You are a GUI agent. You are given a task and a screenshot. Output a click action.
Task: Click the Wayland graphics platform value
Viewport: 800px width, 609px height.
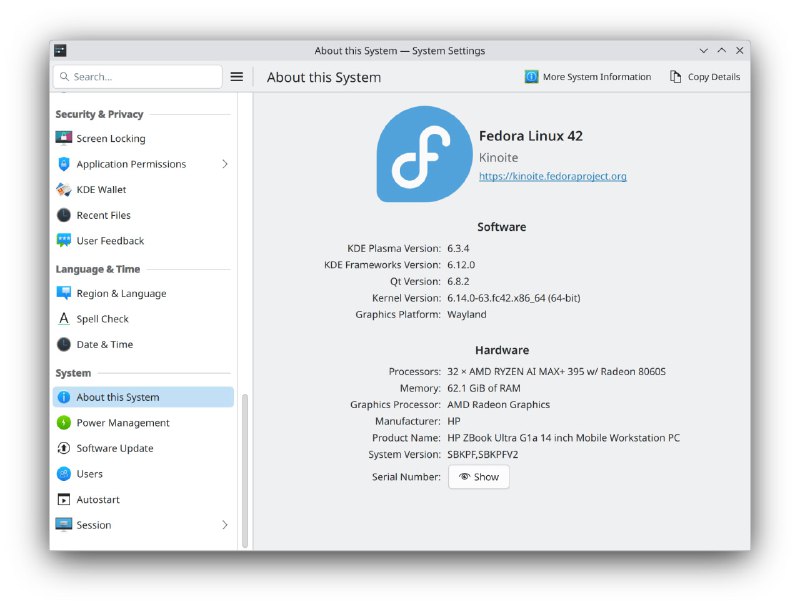coord(467,314)
